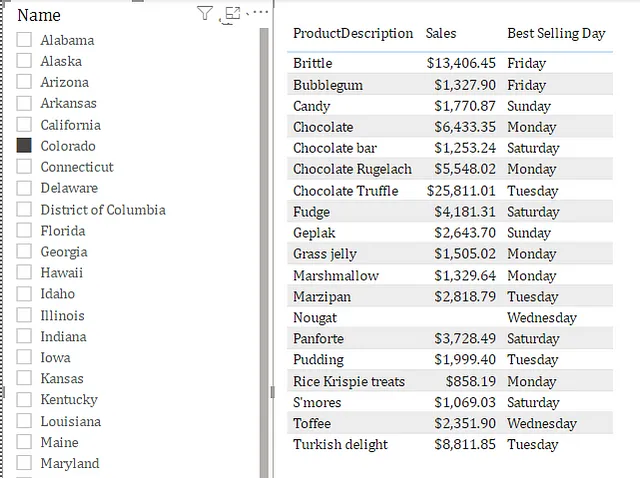Select the Turkish delight sales value
640x478 pixels.
pyautogui.click(x=461, y=445)
